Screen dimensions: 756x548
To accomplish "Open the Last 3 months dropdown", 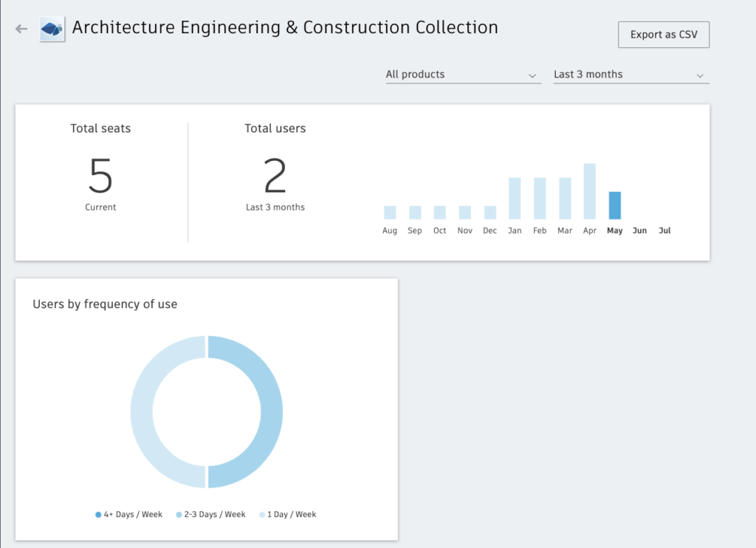I will click(x=630, y=75).
